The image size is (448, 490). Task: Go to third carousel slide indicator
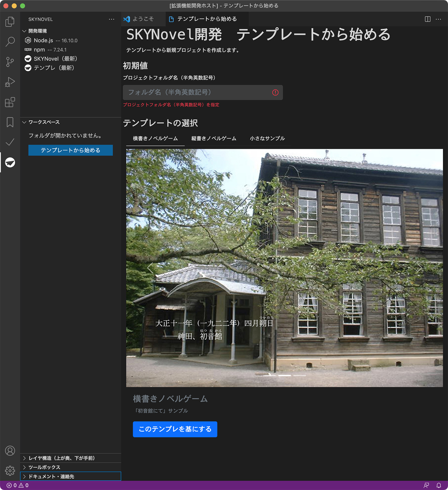(300, 375)
